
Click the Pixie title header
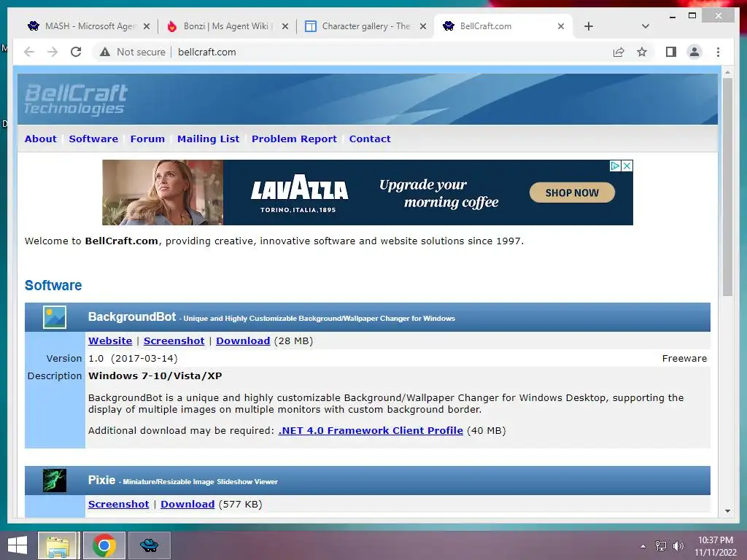[101, 480]
